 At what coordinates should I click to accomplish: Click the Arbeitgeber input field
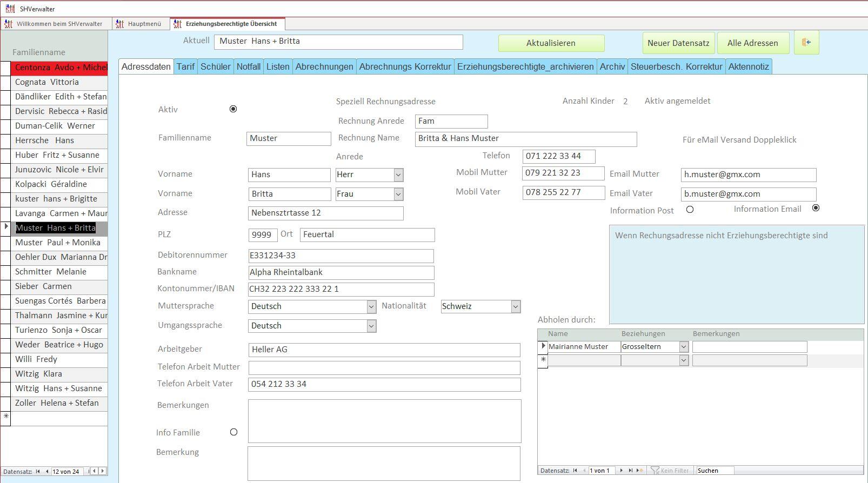point(384,350)
